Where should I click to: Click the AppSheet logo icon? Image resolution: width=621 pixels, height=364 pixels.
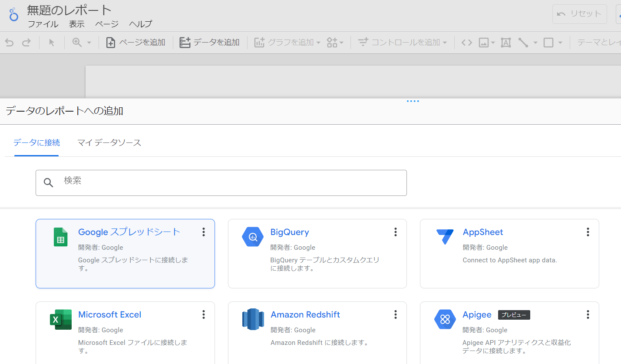pyautogui.click(x=445, y=237)
